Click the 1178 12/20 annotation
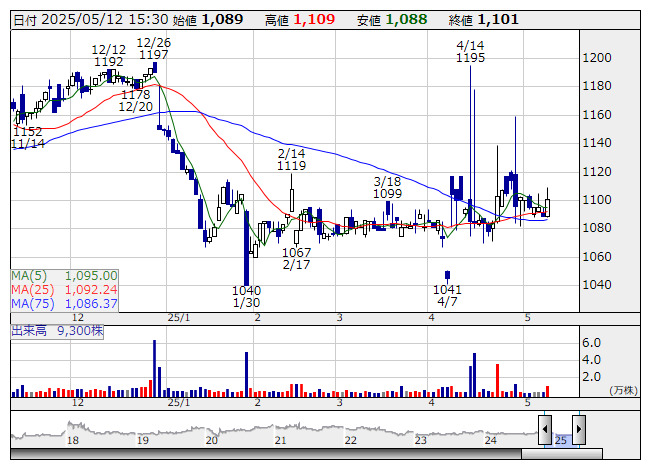 point(136,100)
